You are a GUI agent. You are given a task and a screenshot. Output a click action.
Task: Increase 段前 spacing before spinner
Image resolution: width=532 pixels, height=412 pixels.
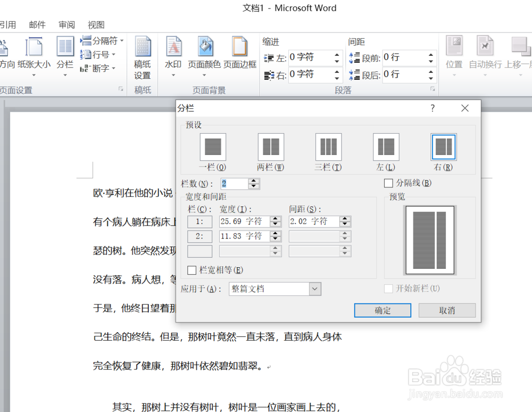click(x=430, y=54)
